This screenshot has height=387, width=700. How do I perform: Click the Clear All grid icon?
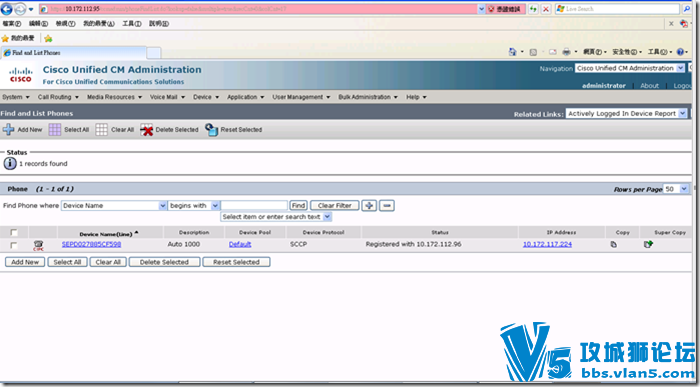[x=101, y=129]
